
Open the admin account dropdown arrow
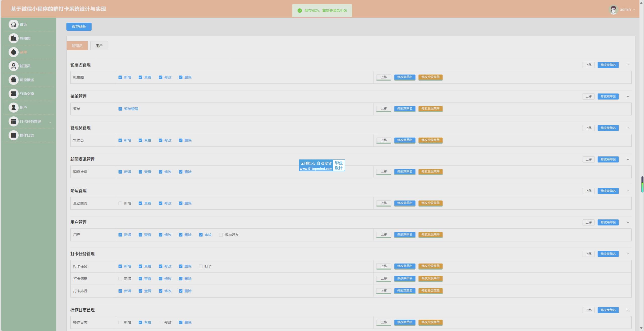[x=634, y=10]
